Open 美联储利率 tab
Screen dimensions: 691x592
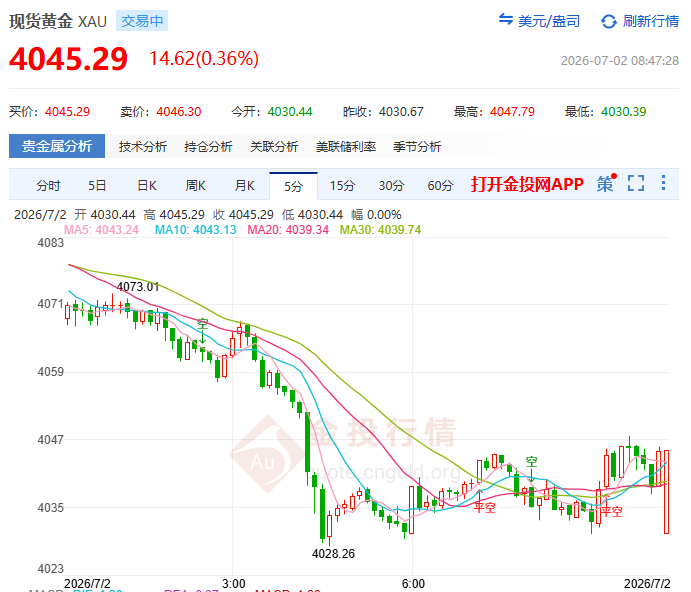tap(346, 147)
